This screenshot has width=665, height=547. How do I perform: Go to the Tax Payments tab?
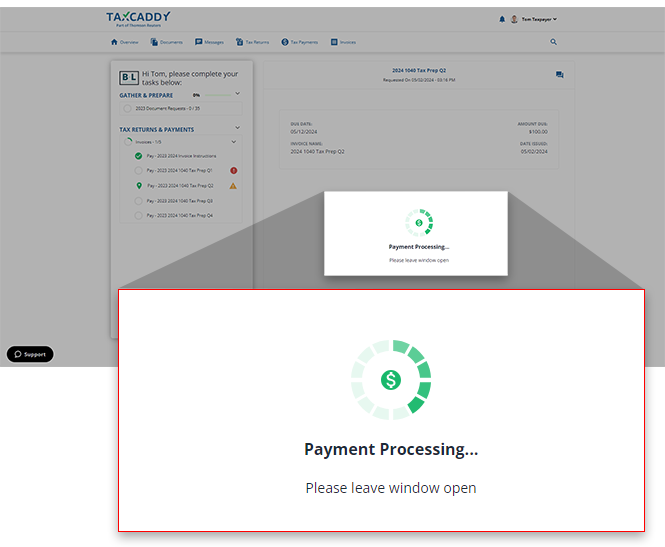[300, 42]
